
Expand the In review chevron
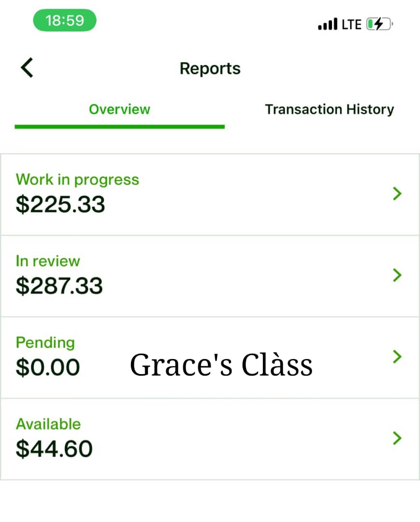coord(397,275)
